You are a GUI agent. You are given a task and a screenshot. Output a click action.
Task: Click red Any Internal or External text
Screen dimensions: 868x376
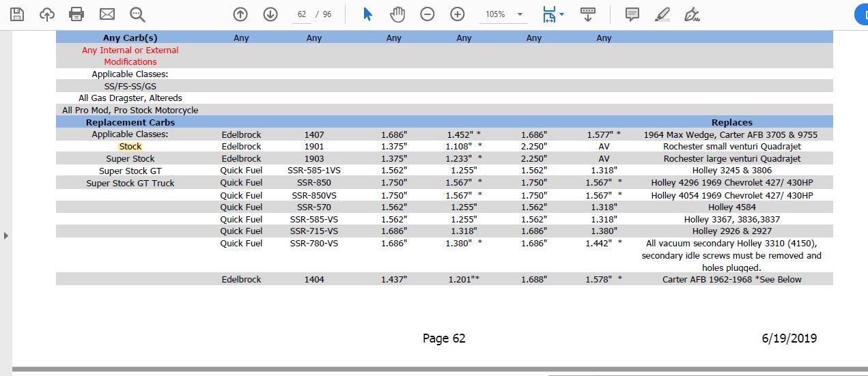[x=130, y=50]
